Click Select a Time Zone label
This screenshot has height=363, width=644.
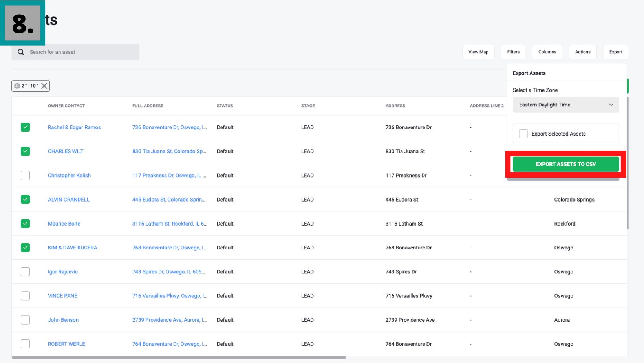click(535, 90)
